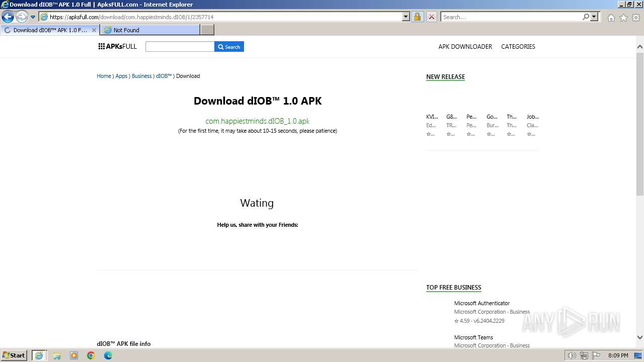Open the recent pages dropdown arrow
This screenshot has width=644, height=362.
click(x=33, y=17)
